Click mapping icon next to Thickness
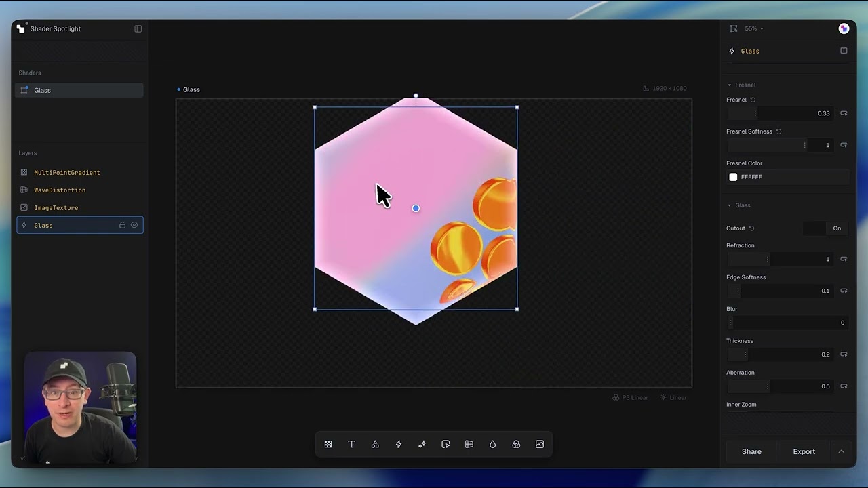This screenshot has height=488, width=868. (844, 354)
